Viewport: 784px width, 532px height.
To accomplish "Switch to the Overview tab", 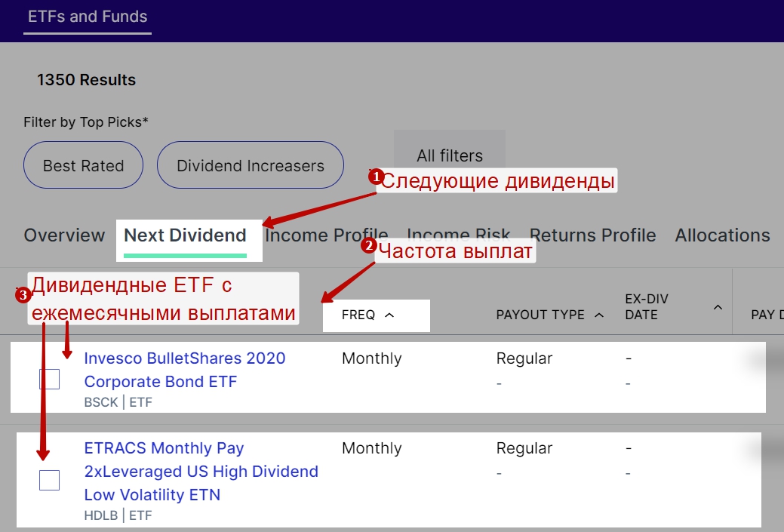I will tap(64, 235).
